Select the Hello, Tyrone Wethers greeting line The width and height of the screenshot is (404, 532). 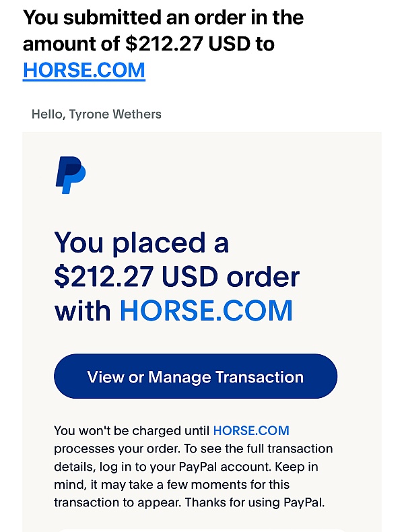96,114
